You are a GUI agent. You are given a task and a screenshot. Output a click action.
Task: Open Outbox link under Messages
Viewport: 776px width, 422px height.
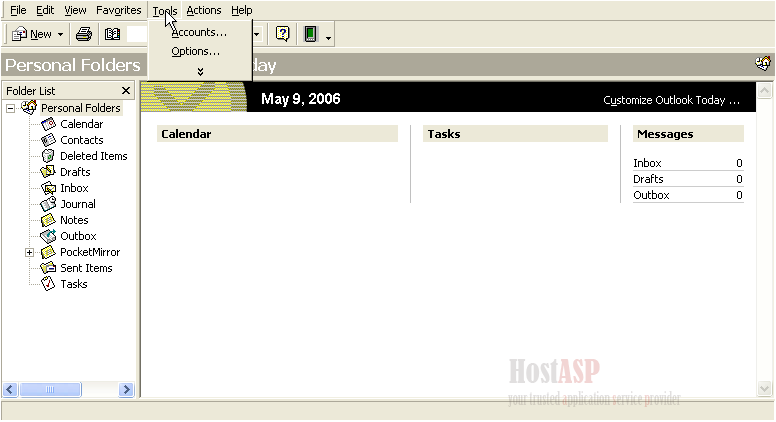651,195
